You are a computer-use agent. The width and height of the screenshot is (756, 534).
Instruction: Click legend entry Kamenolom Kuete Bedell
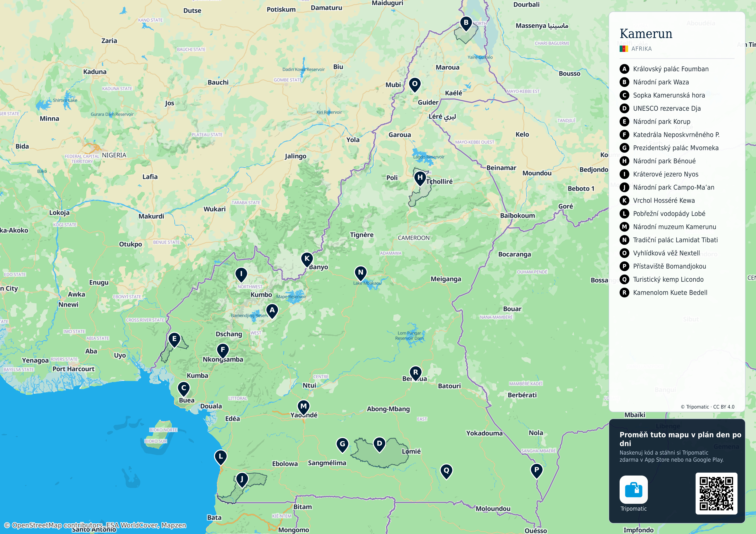664,293
